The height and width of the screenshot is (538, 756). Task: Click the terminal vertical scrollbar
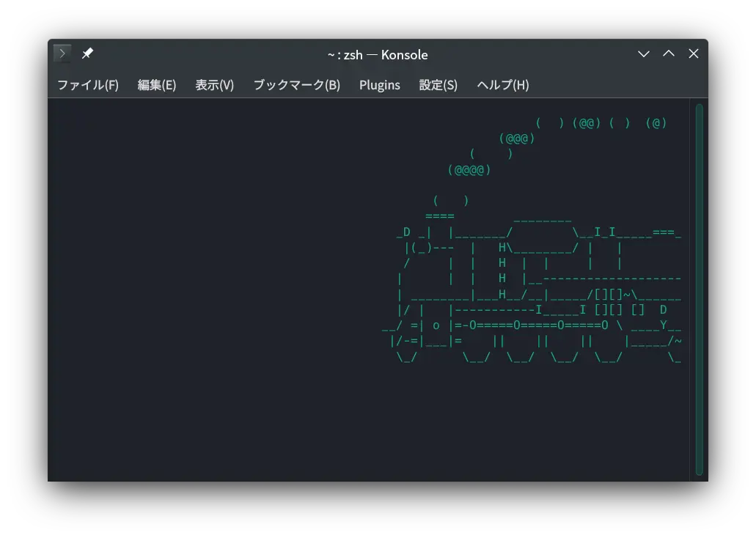pyautogui.click(x=699, y=290)
